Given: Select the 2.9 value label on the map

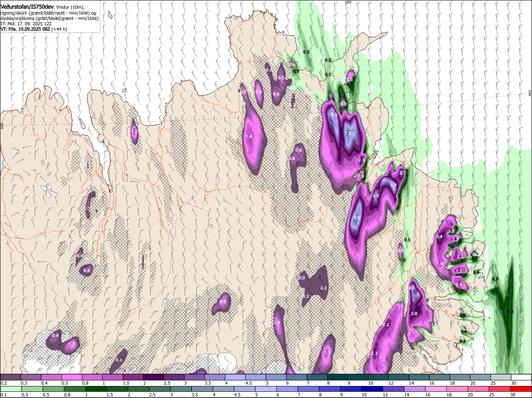Looking at the screenshot, I should tap(414, 314).
